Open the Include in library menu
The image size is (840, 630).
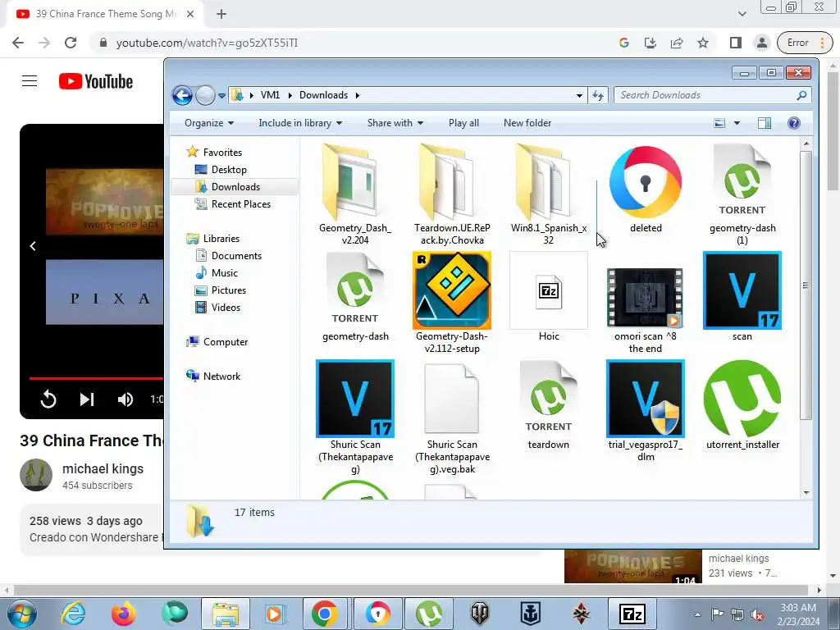tap(300, 123)
